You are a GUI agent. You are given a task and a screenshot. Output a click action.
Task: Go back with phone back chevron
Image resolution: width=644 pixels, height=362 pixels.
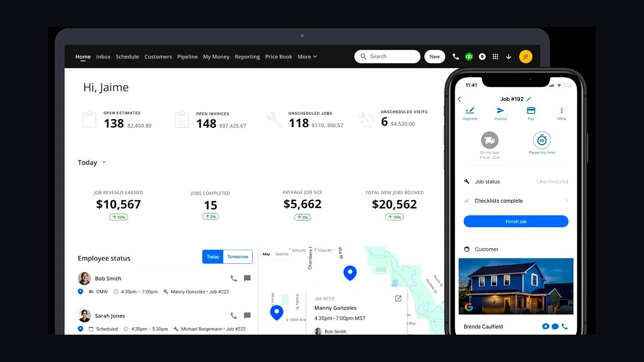pos(459,99)
